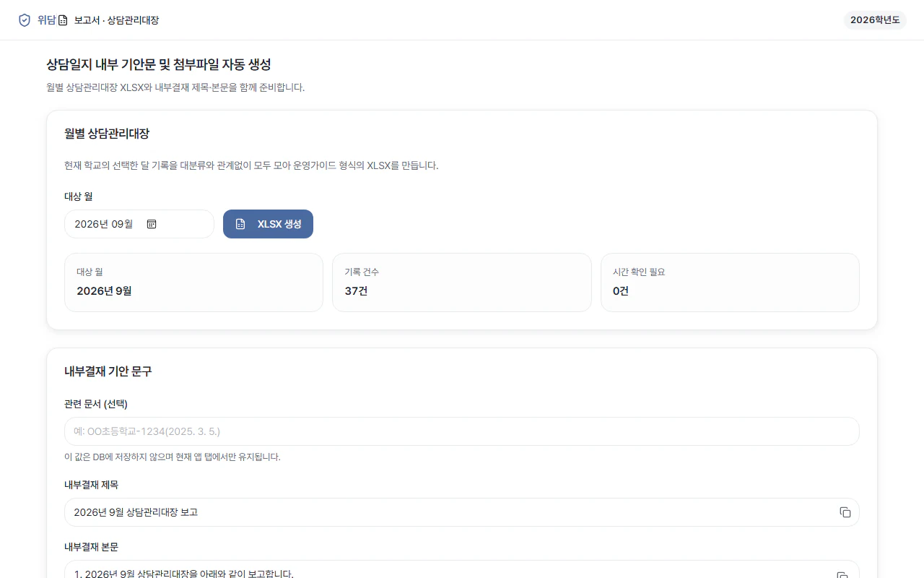Image resolution: width=924 pixels, height=578 pixels.
Task: Click the 내부결재 제목 text field
Action: [x=462, y=512]
